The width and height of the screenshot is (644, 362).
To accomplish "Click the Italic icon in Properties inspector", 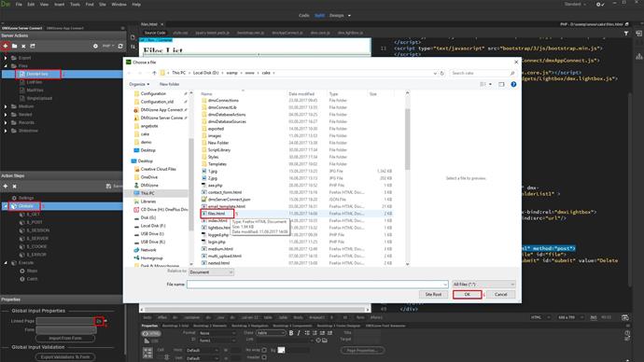I will (x=299, y=333).
